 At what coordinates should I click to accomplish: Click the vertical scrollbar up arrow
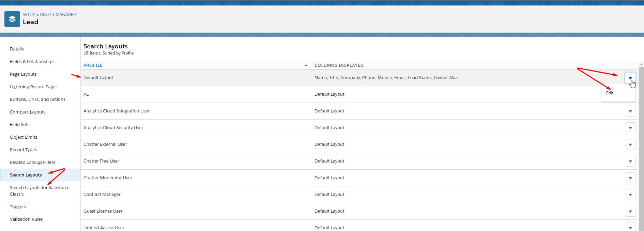coord(641,64)
